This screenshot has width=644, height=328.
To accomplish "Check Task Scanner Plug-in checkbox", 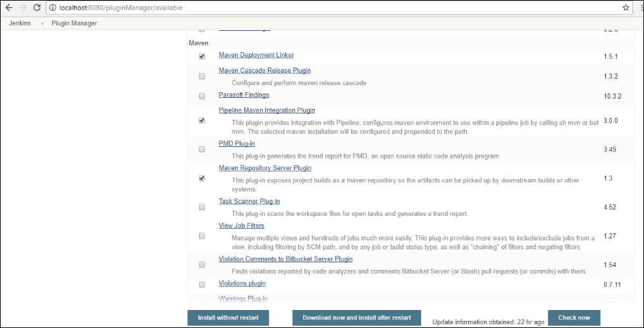I will click(x=202, y=207).
